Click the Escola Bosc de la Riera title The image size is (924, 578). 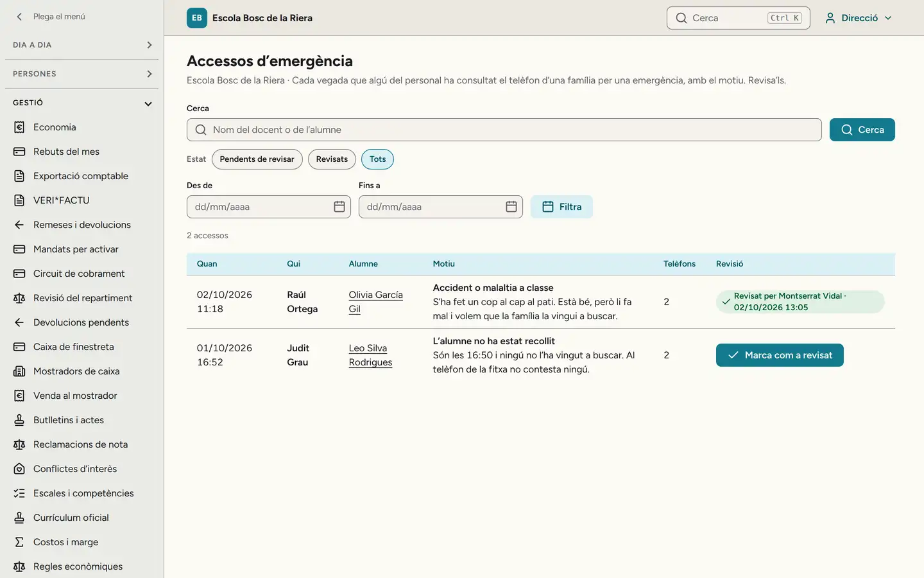[262, 18]
